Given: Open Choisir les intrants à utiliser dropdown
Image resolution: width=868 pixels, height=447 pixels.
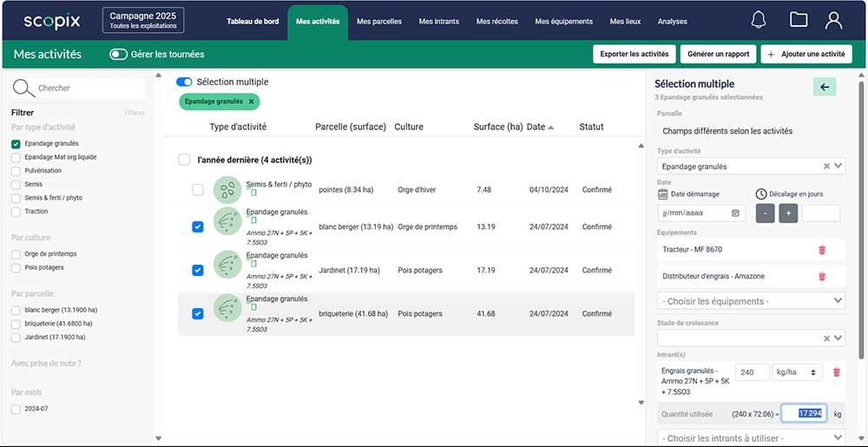Looking at the screenshot, I should click(x=751, y=437).
